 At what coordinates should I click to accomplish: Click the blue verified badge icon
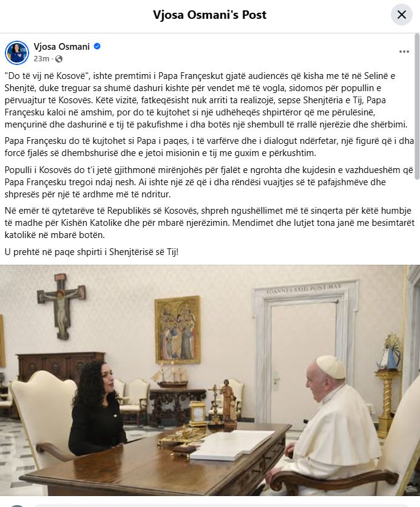(x=97, y=46)
